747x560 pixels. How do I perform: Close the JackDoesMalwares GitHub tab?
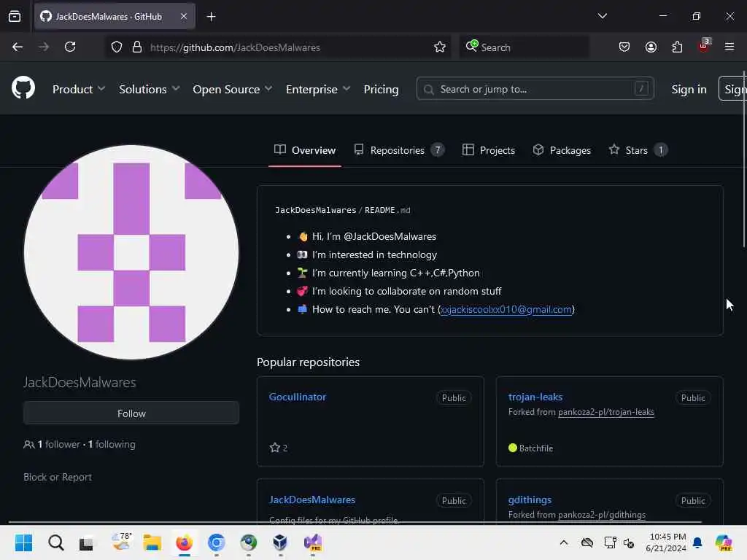click(x=184, y=16)
